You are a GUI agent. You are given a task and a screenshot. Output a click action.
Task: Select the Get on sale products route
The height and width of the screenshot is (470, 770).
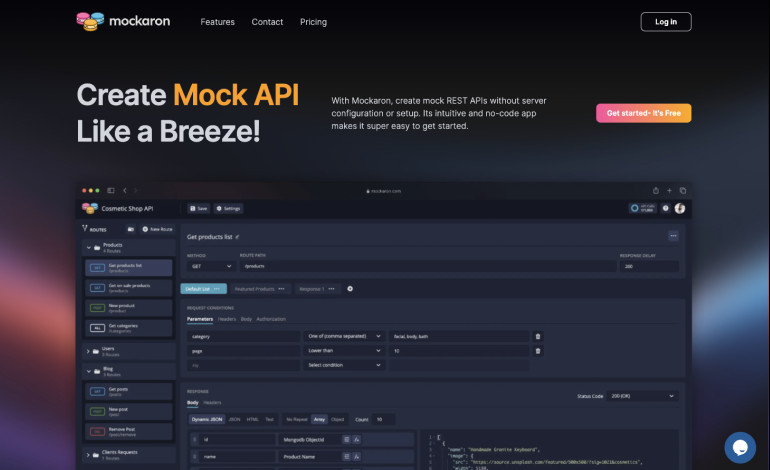[129, 288]
